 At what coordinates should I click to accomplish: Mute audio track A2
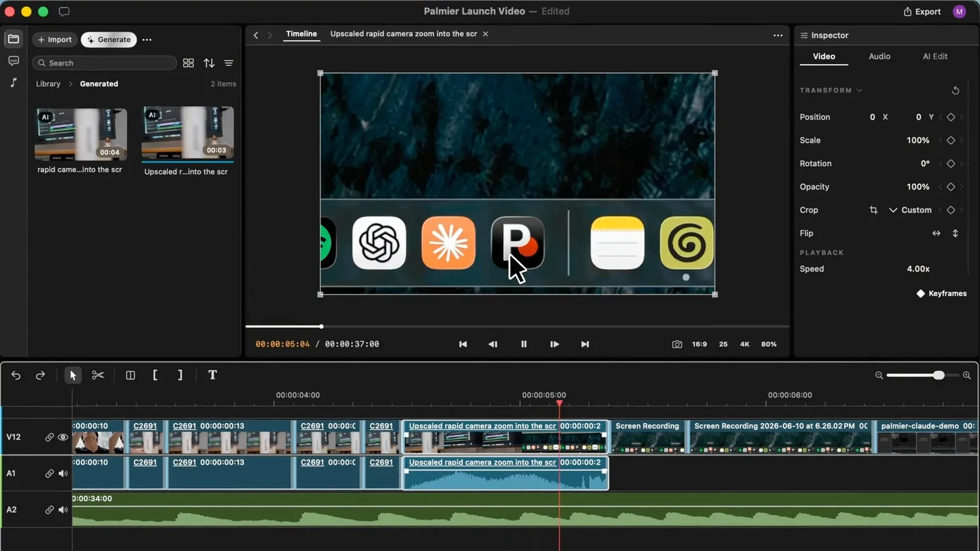click(x=63, y=510)
